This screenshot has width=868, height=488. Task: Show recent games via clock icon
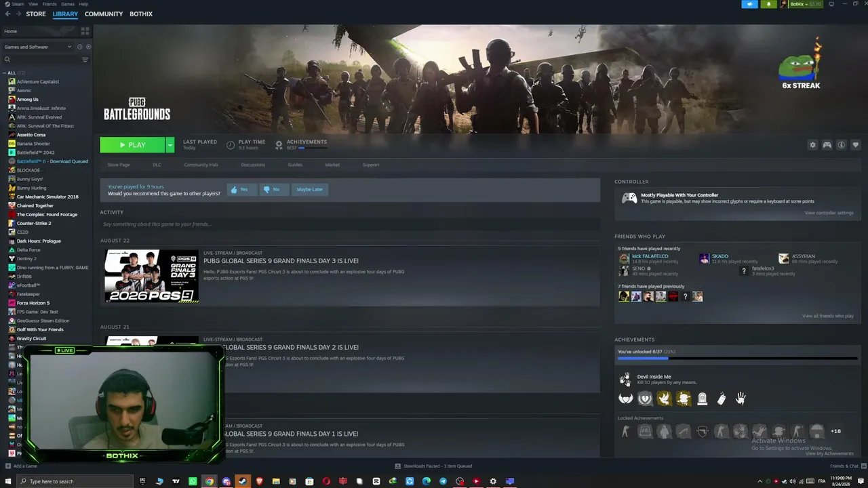pyautogui.click(x=79, y=47)
